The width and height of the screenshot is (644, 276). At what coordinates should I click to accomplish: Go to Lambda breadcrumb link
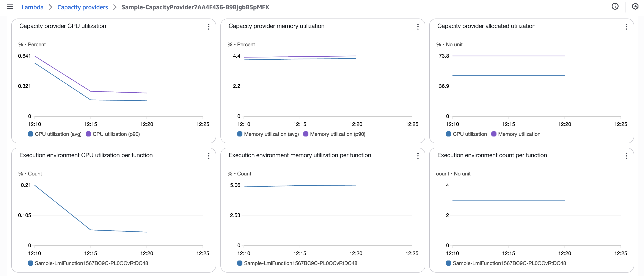(x=33, y=7)
